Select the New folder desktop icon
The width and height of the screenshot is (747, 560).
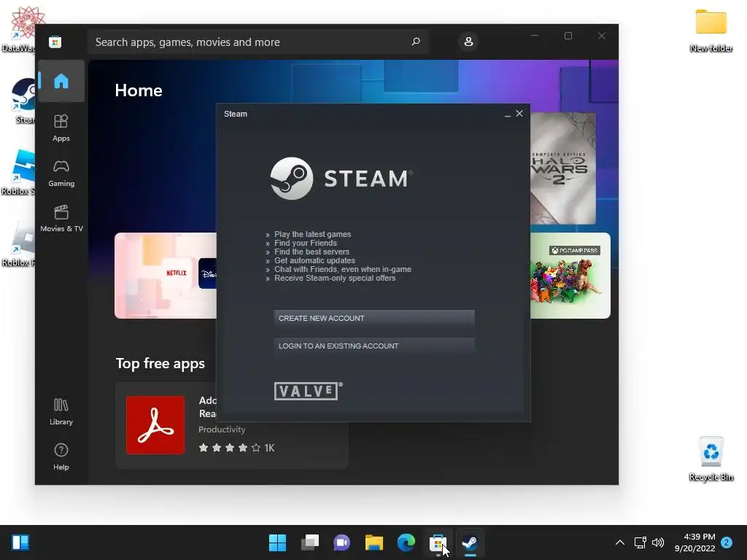click(711, 31)
